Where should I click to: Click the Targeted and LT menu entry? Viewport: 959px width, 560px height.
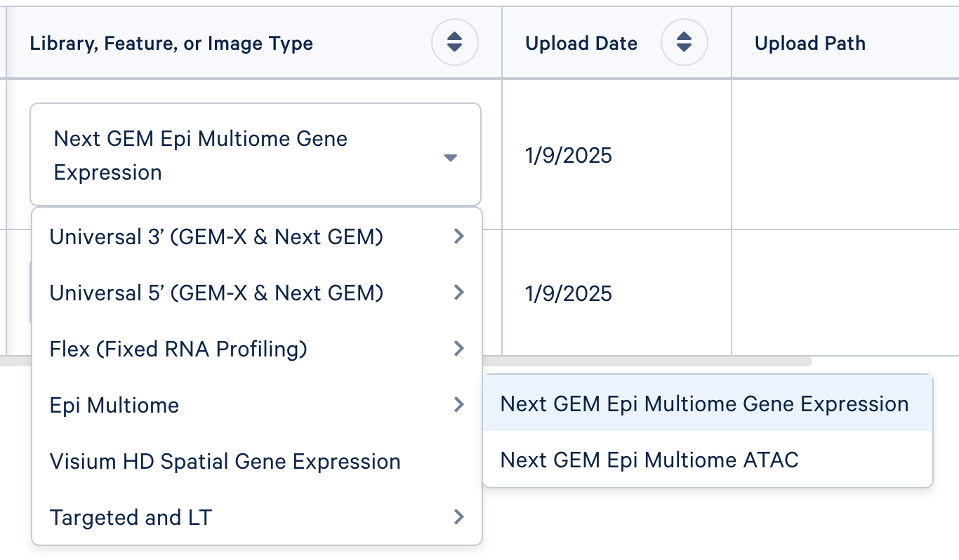[x=131, y=517]
